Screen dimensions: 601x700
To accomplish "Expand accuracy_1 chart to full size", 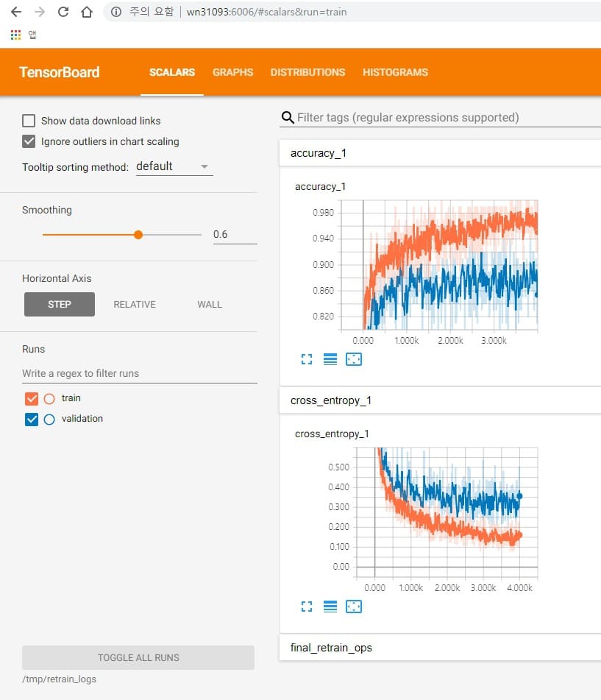I will tap(307, 359).
